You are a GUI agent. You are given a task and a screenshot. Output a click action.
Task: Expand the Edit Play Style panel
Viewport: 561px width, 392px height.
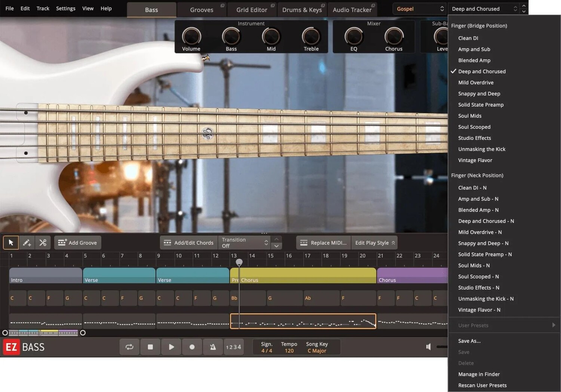pyautogui.click(x=375, y=243)
